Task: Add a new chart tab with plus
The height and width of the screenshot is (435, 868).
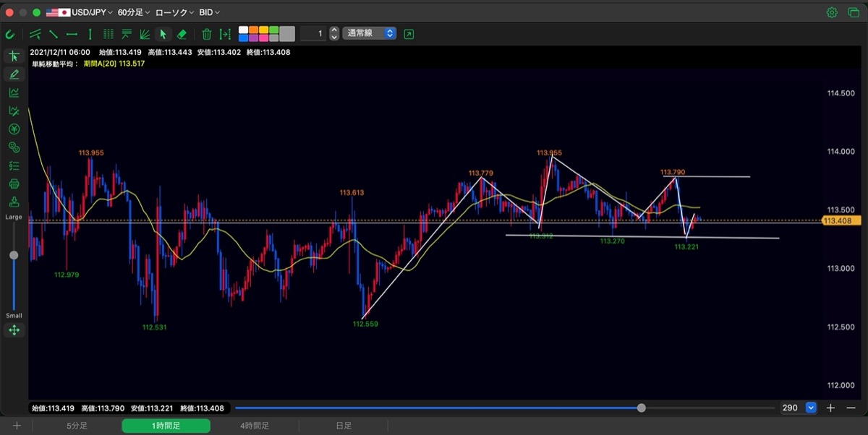Action: (x=17, y=426)
